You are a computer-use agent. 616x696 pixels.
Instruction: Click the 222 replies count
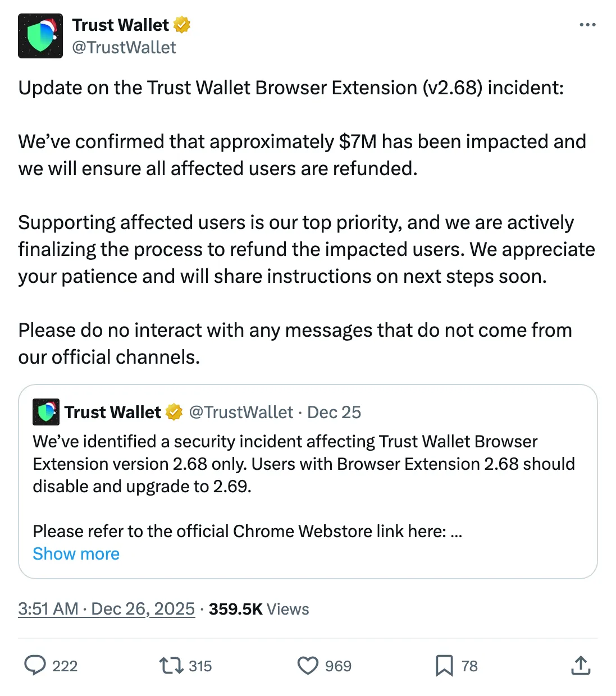click(x=65, y=666)
